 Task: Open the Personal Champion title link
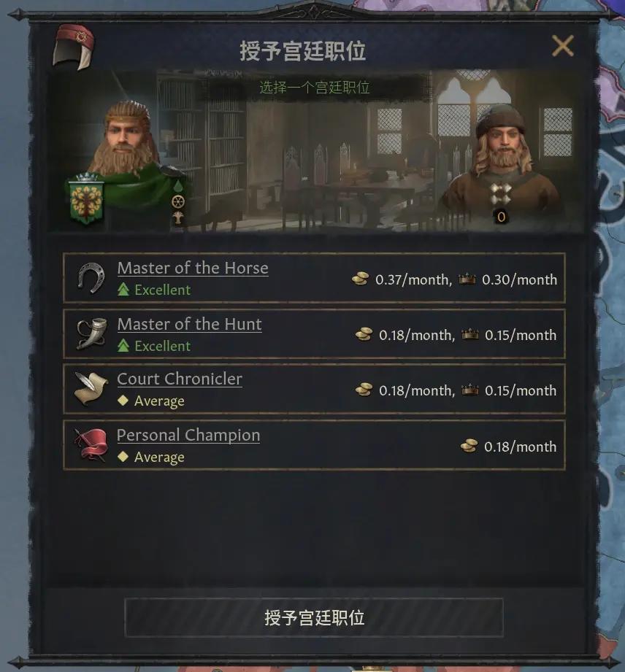pyautogui.click(x=188, y=435)
